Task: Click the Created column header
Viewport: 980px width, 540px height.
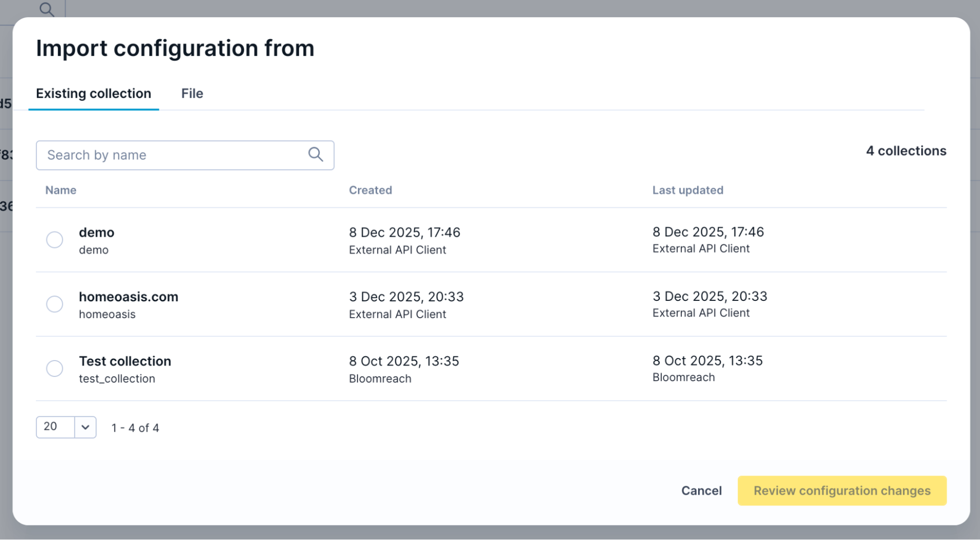Action: 370,190
